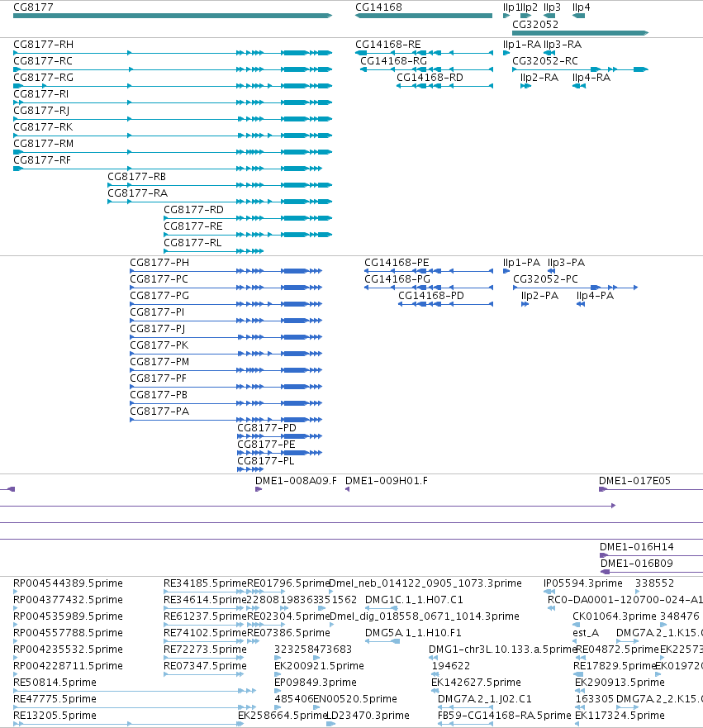Select feature DME1-016B09
Viewport: 703px width, 728px height.
tap(637, 564)
